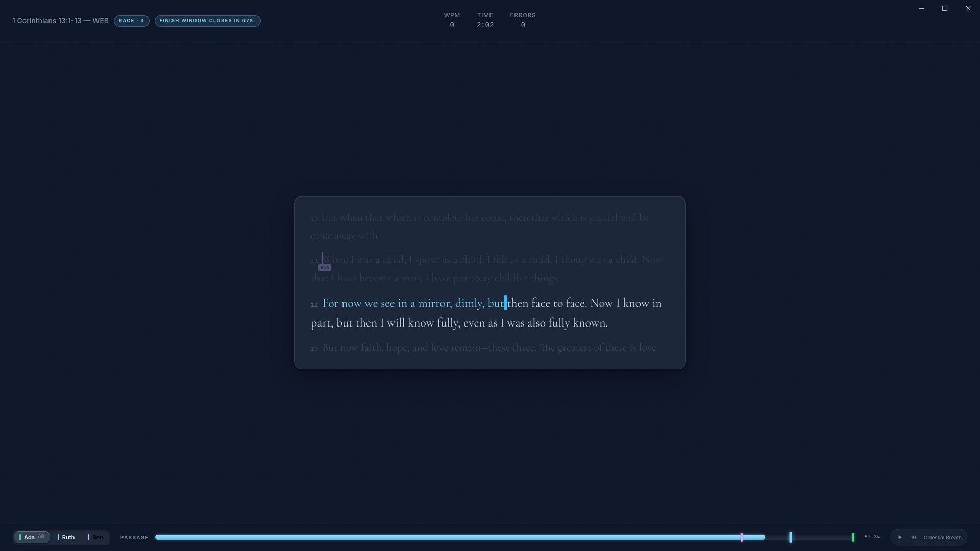Click the typing caret after "but"

tap(505, 303)
